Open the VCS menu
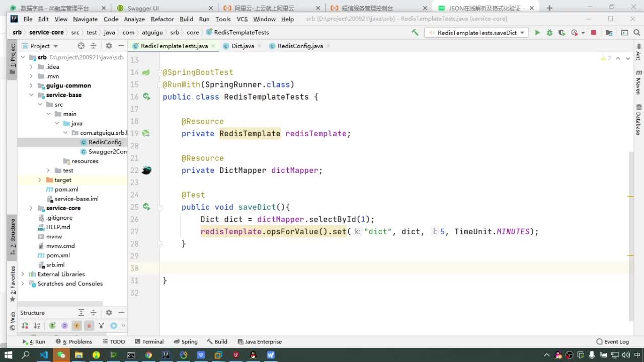Viewport: 644px width, 362px height. point(242,19)
